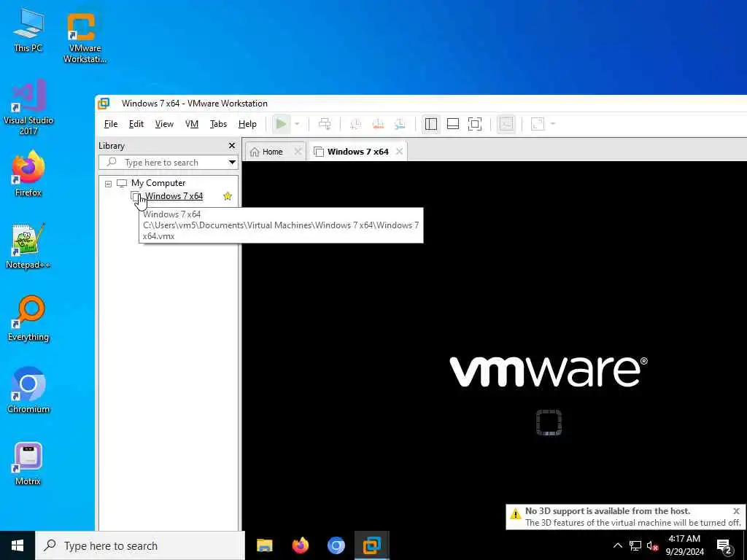Open the Library search filter dropdown

coord(232,163)
